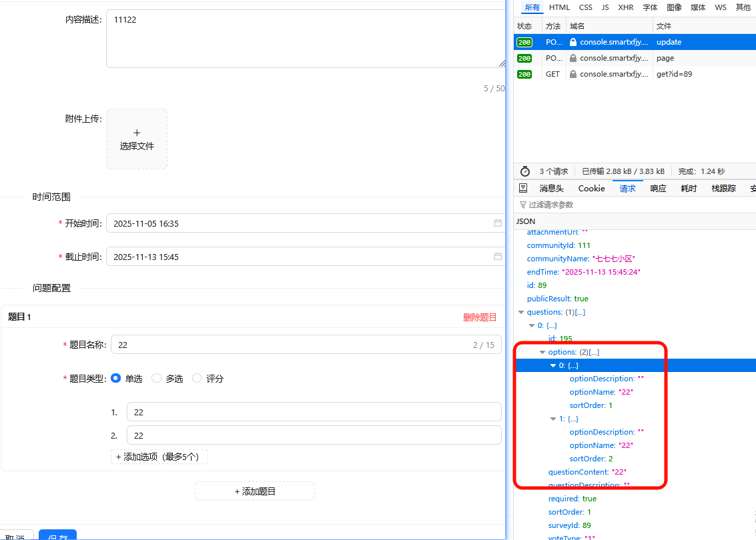The image size is (756, 540).
Task: Click the performance analysis stopwatch icon
Action: click(x=524, y=171)
